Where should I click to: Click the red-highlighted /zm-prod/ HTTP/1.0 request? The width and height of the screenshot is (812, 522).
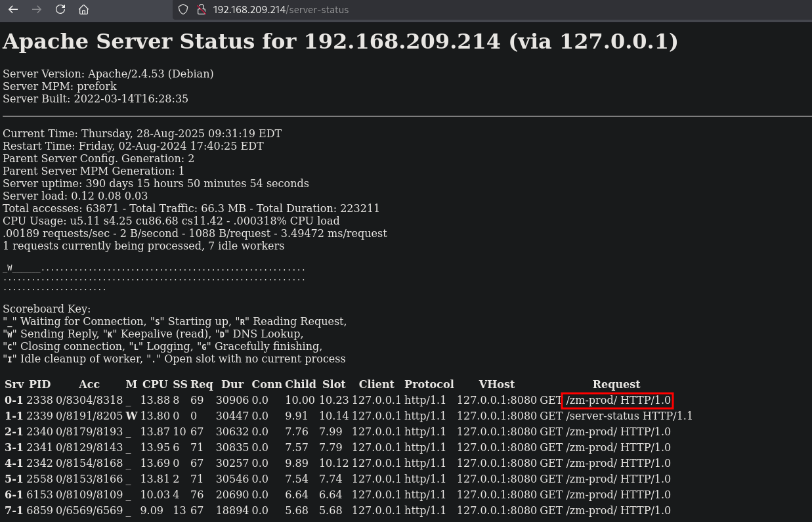click(x=617, y=400)
